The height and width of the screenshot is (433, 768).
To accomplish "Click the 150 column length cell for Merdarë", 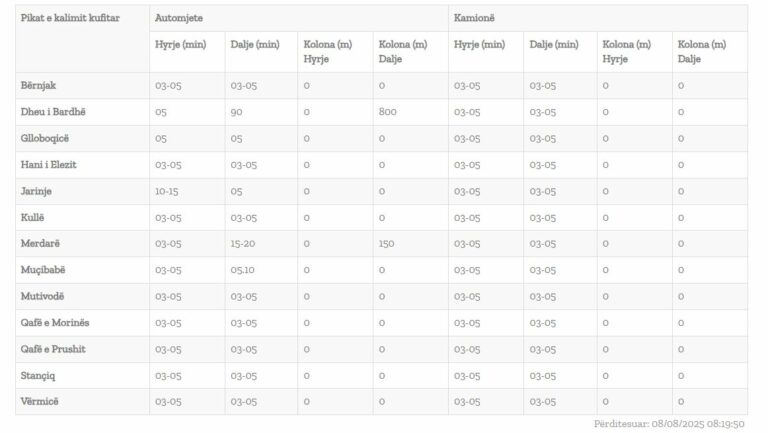I will 388,243.
